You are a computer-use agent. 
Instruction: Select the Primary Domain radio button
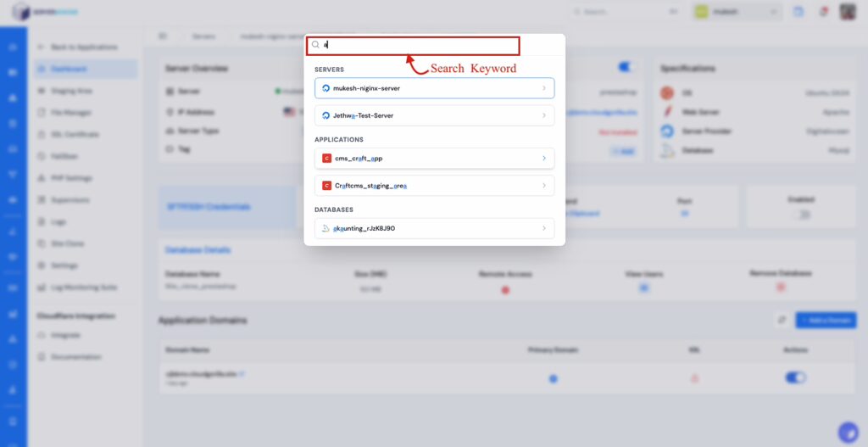(553, 379)
